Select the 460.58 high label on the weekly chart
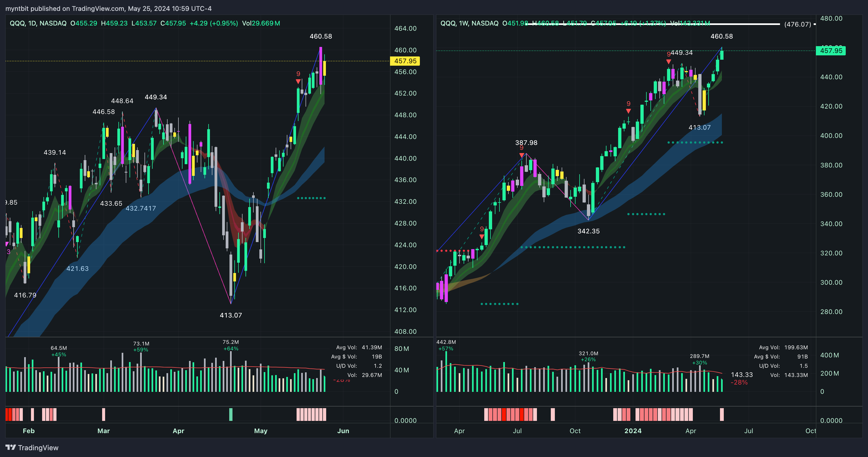This screenshot has height=457, width=868. [721, 36]
